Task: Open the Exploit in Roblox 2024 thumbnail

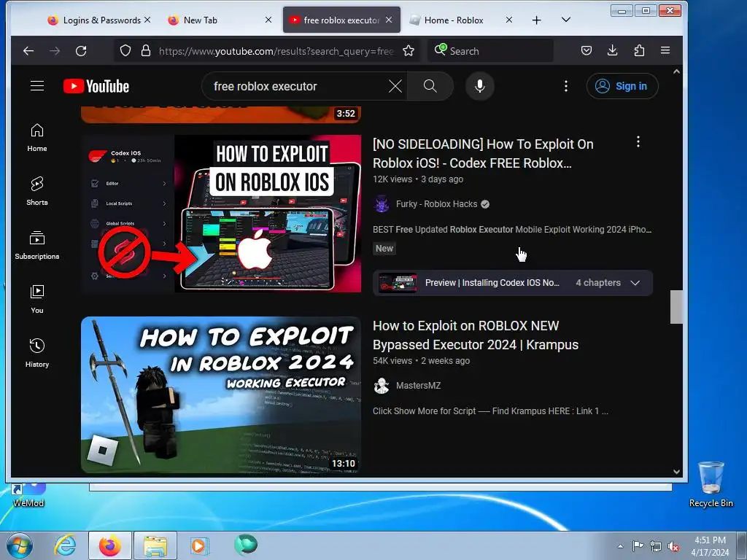Action: click(x=221, y=395)
